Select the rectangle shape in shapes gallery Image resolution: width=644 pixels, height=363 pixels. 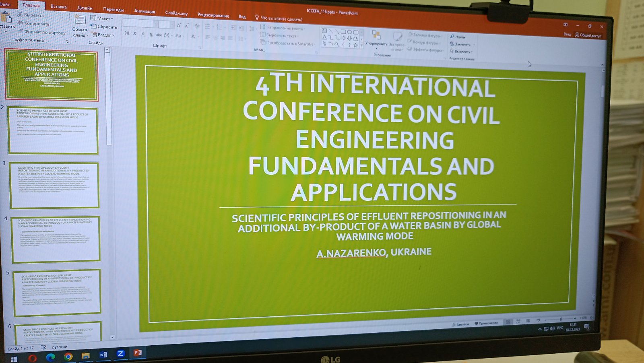tap(343, 31)
